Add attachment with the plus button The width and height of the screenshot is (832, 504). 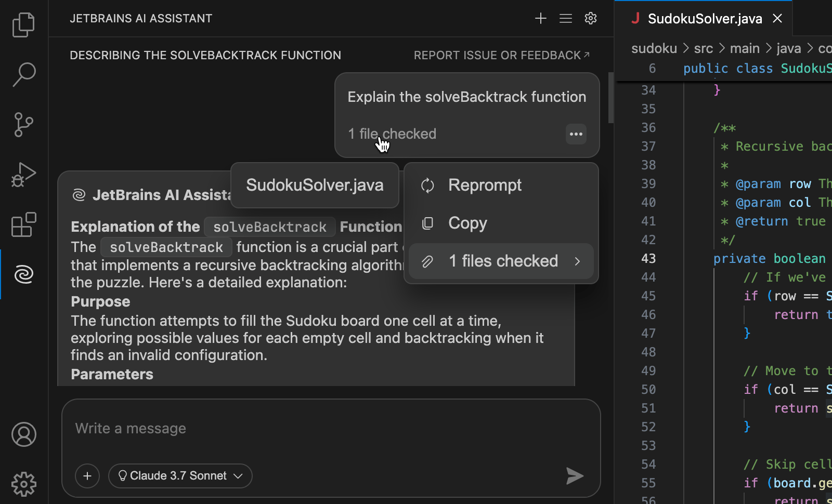[x=87, y=476]
